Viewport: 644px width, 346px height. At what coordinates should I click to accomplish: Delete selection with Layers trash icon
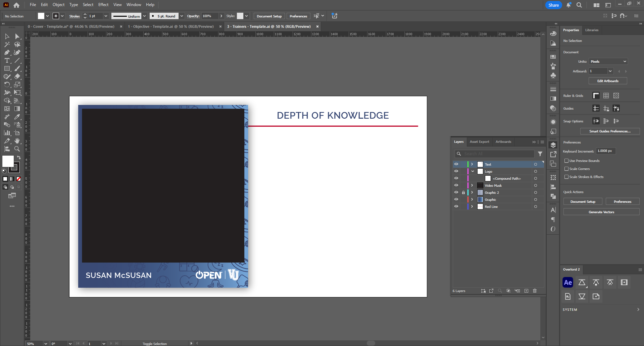pos(535,291)
